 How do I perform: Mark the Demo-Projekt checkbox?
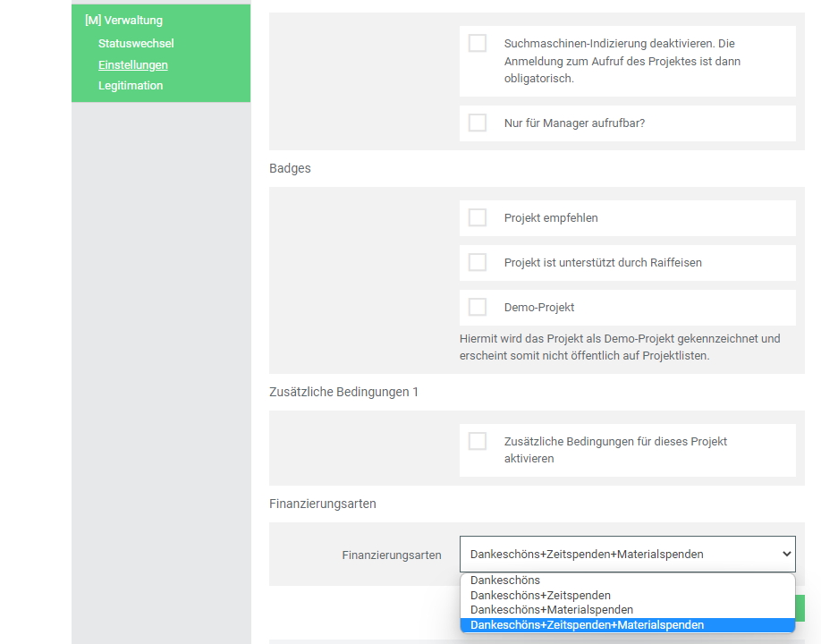pos(478,307)
